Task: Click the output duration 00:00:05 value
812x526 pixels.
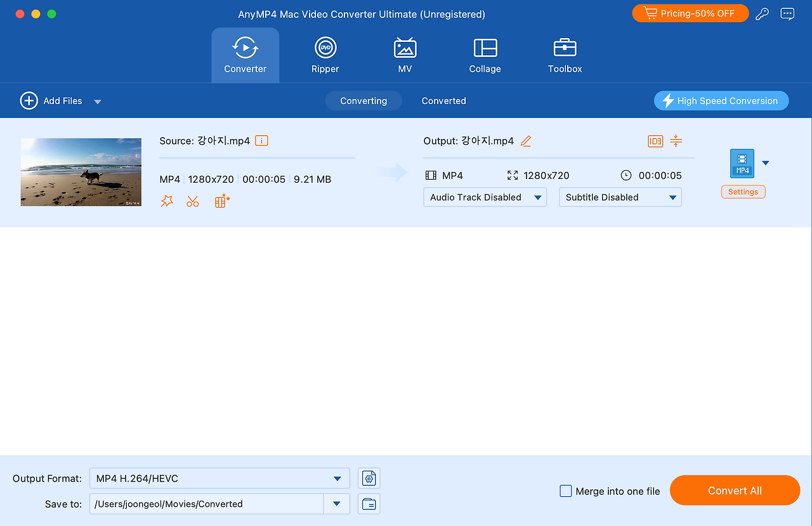Action: pyautogui.click(x=660, y=176)
